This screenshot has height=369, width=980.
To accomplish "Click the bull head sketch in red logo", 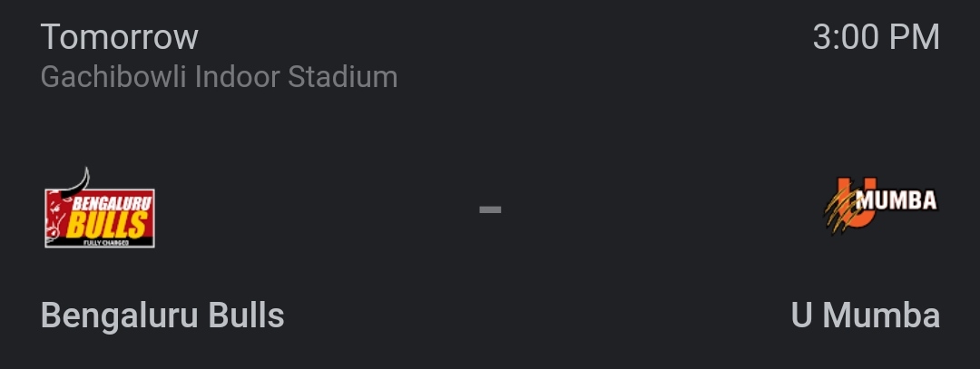I will pos(57,217).
